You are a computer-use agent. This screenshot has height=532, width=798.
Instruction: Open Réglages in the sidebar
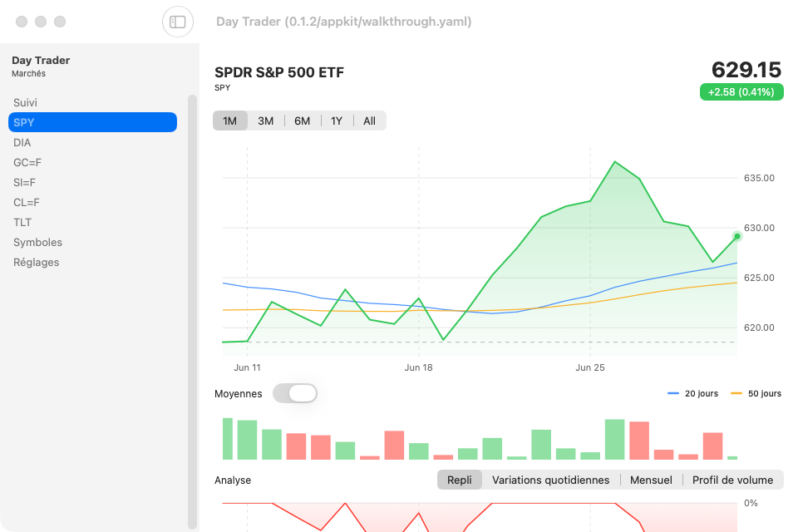(92, 262)
